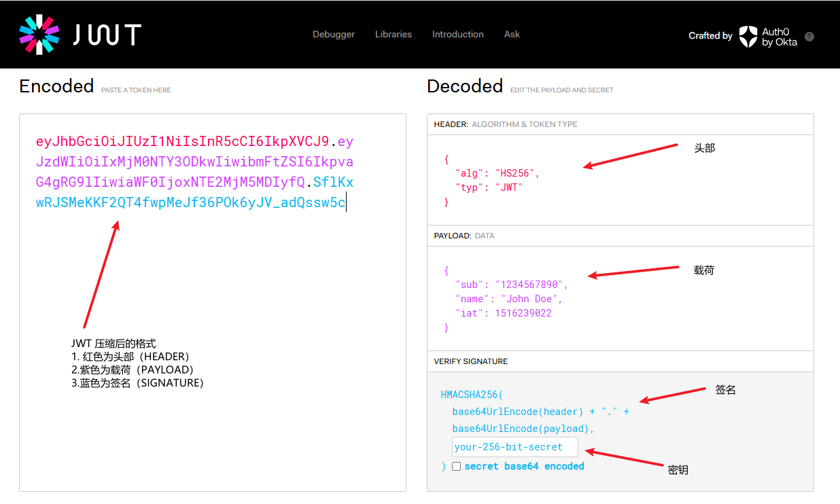840x504 pixels.
Task: Click the PAYLOAD: DATA label
Action: 464,236
